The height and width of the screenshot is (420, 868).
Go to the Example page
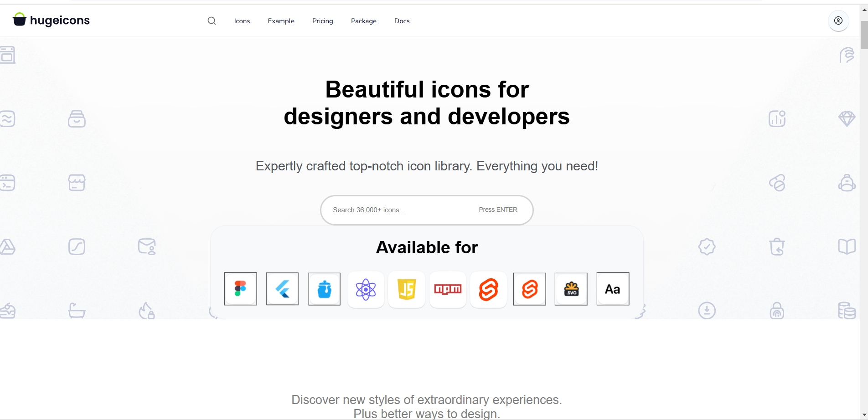[x=281, y=21]
